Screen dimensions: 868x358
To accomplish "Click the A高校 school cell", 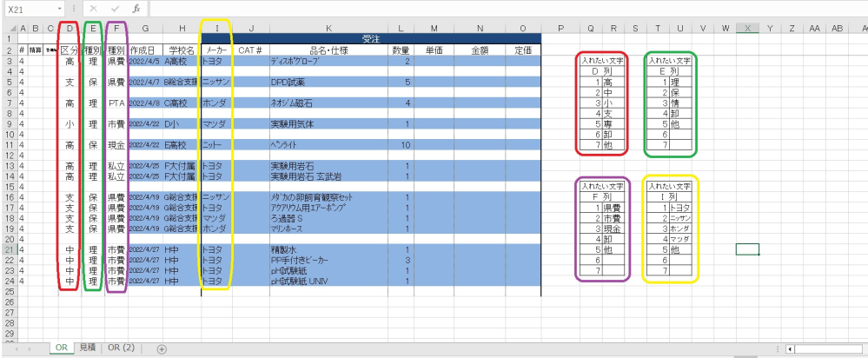I will point(182,61).
